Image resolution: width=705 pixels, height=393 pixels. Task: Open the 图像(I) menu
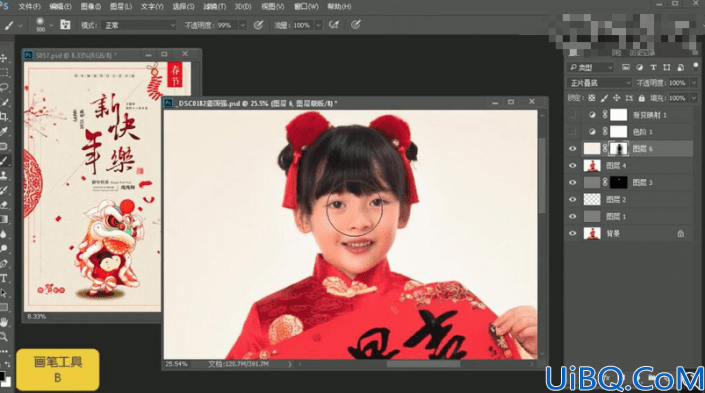pos(91,7)
